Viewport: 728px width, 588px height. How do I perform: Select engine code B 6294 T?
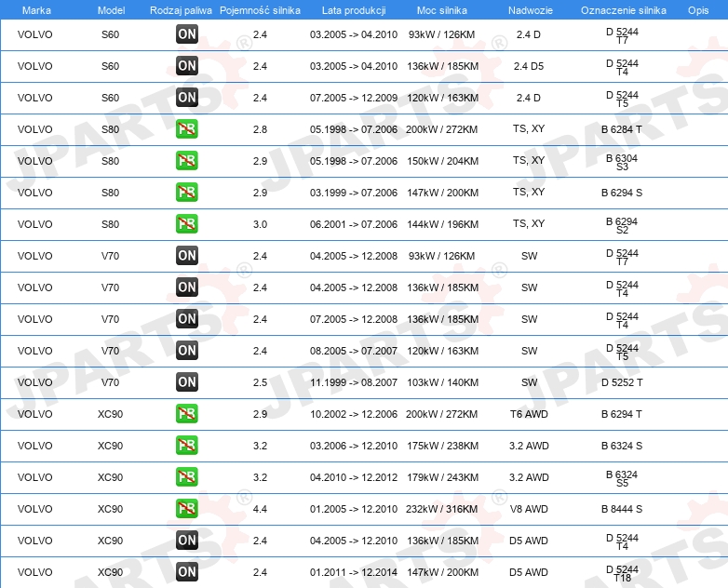(622, 414)
